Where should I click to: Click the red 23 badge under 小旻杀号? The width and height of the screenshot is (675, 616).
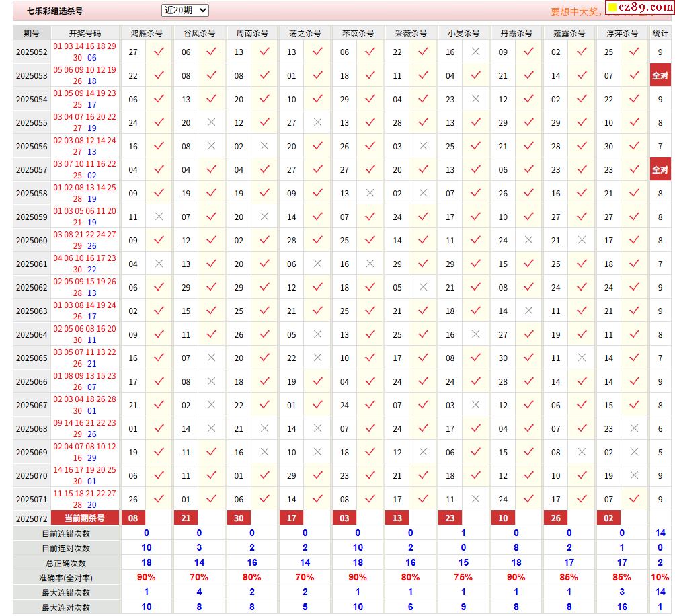tap(450, 518)
